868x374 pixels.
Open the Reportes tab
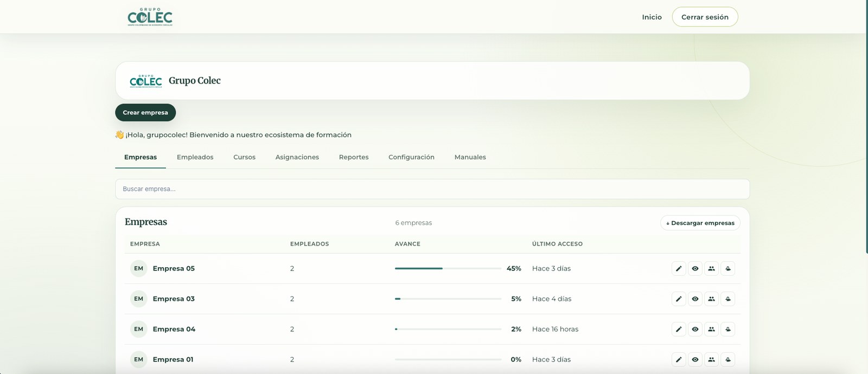pyautogui.click(x=354, y=157)
